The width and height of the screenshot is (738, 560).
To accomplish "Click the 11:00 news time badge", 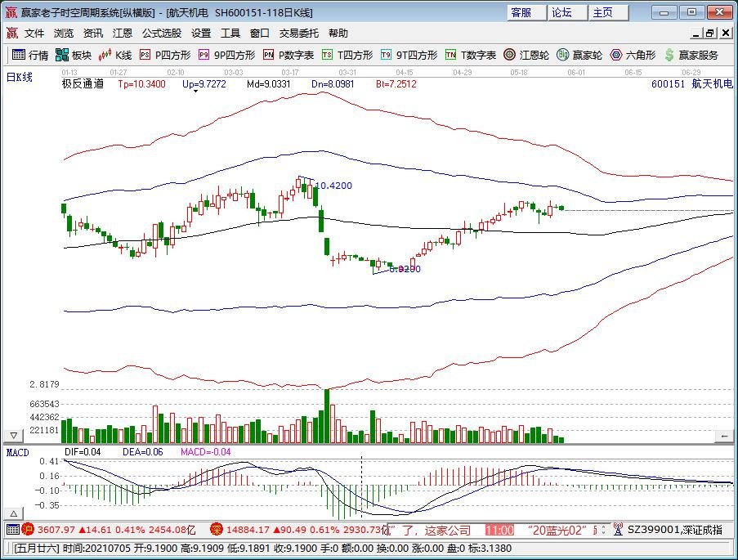I will pos(499,530).
